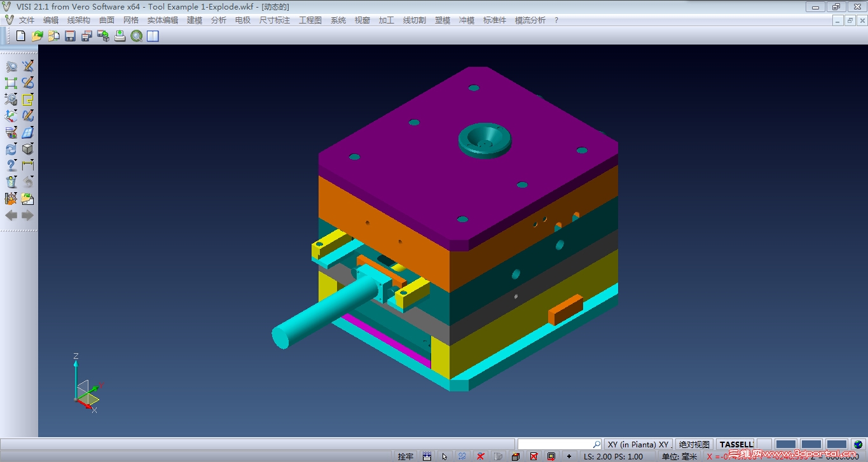Open the blue question mark query icon
The width and height of the screenshot is (868, 462).
[x=11, y=165]
